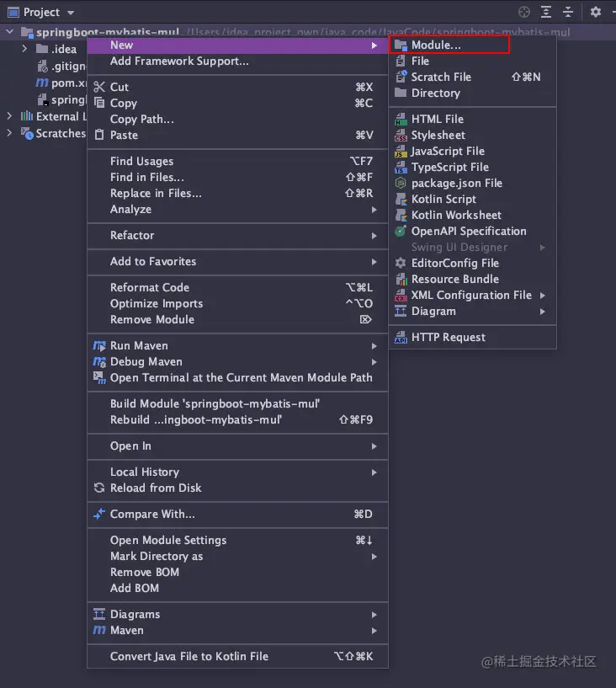Open the Open In submenu

click(x=237, y=445)
